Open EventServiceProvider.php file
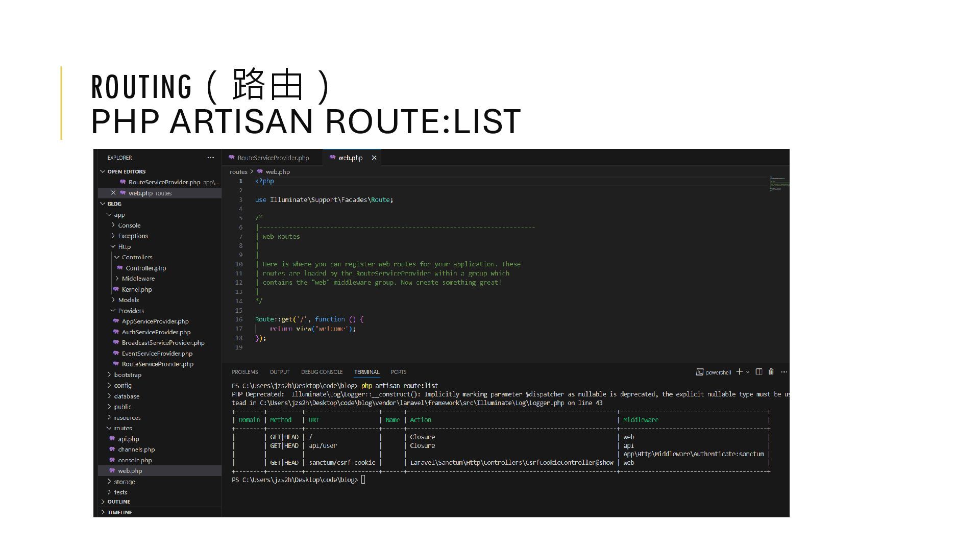 point(157,354)
